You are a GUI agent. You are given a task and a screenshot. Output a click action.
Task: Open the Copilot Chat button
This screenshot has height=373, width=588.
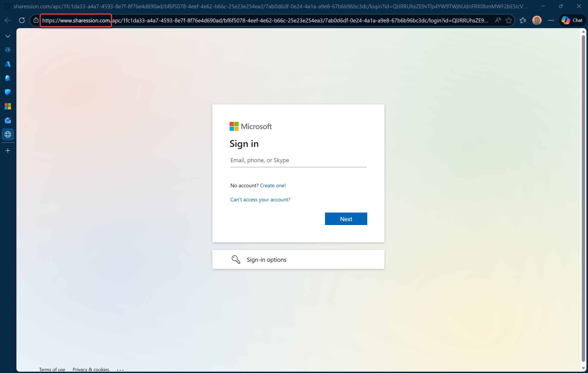point(572,20)
